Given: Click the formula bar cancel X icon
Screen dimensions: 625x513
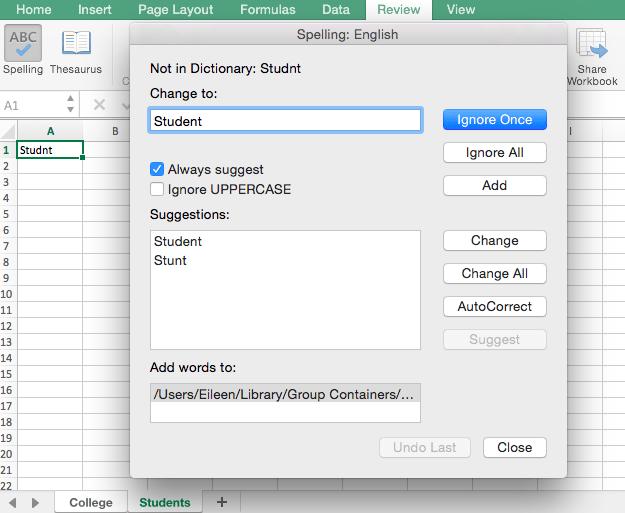Looking at the screenshot, I should pyautogui.click(x=99, y=104).
